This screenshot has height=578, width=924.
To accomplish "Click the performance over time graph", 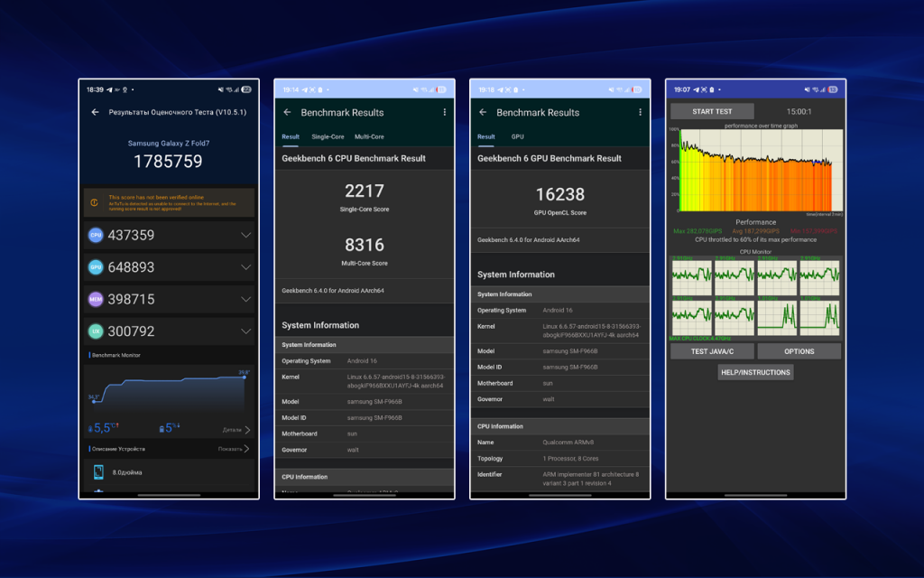I will (x=761, y=170).
